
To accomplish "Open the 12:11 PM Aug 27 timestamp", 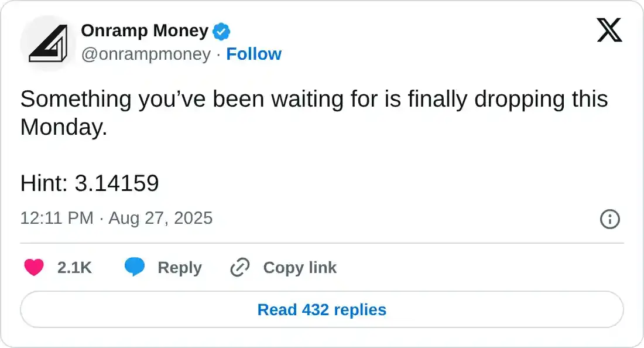I will 117,219.
